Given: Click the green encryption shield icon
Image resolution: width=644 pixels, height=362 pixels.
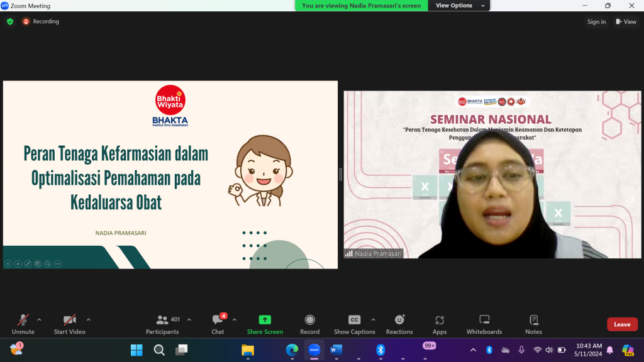Looking at the screenshot, I should [10, 21].
